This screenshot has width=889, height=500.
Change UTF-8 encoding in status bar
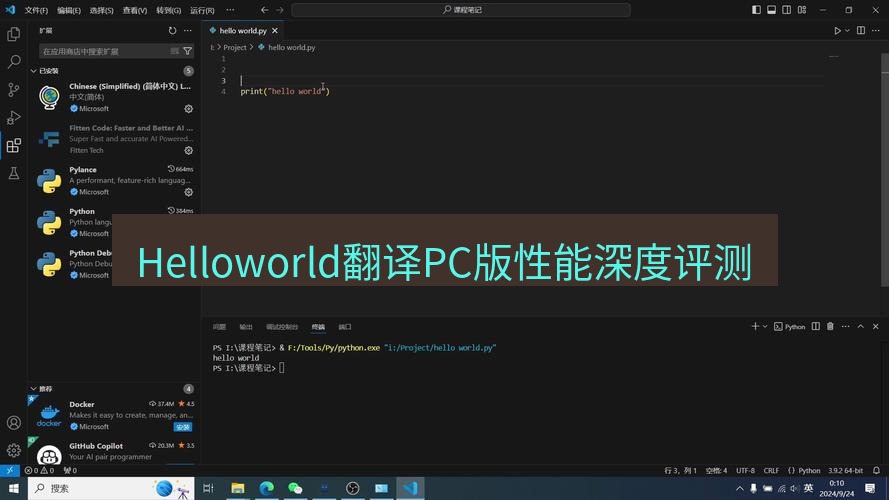tap(745, 471)
